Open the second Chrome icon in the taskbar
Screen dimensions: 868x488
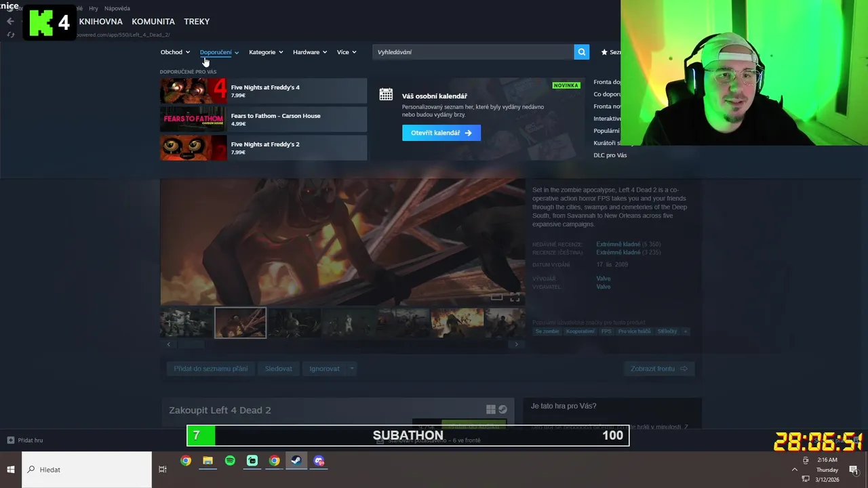(274, 461)
